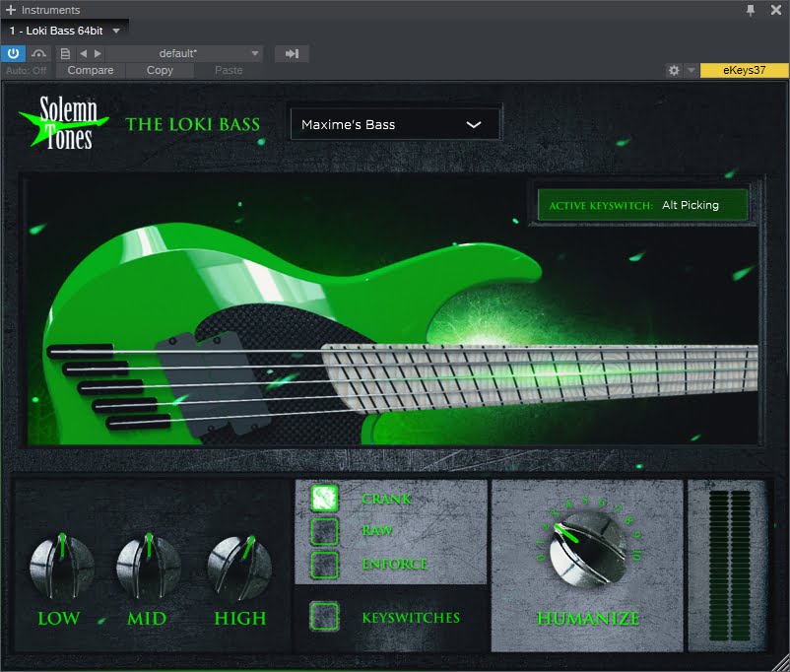Open plugin settings gear icon
Screen dimensions: 790x672
pyautogui.click(x=674, y=71)
